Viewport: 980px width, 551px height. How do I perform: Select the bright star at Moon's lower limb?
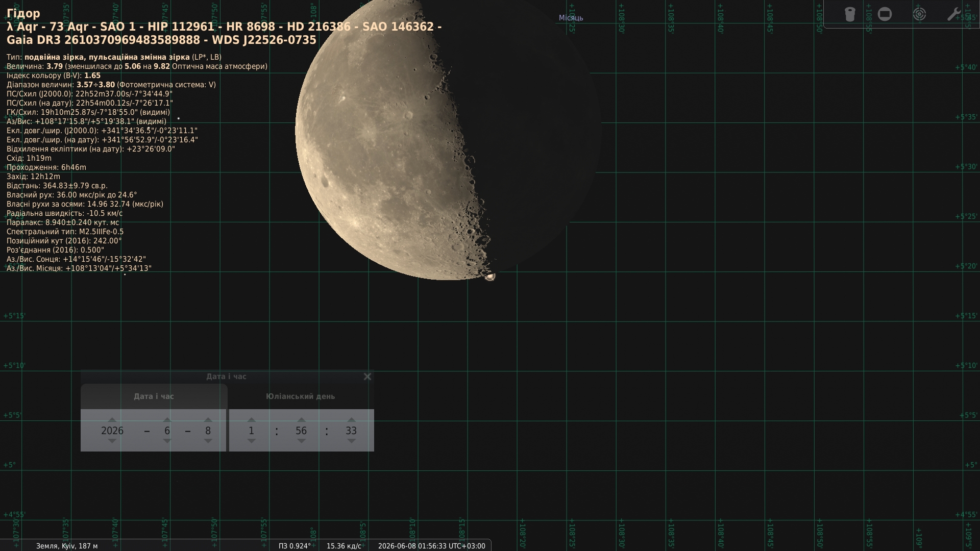click(489, 277)
